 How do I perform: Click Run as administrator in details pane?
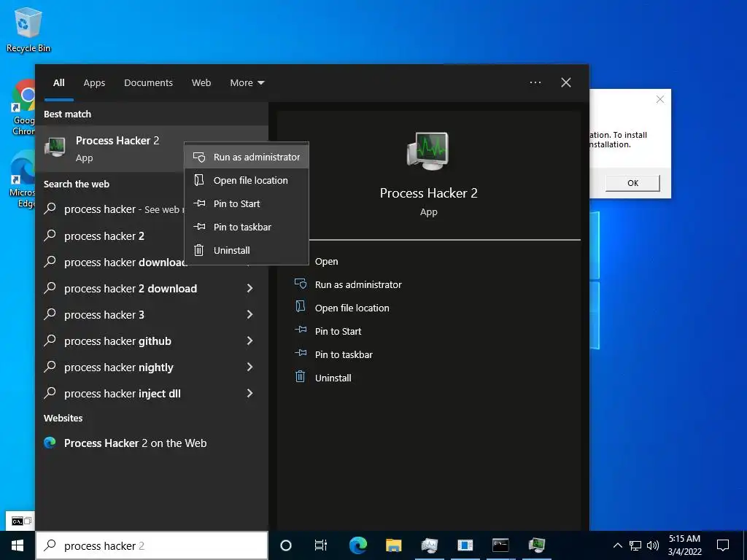pyautogui.click(x=358, y=285)
